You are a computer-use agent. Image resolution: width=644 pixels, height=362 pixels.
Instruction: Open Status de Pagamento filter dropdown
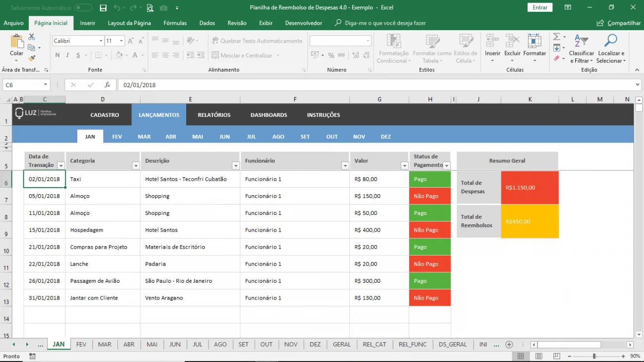click(x=446, y=166)
